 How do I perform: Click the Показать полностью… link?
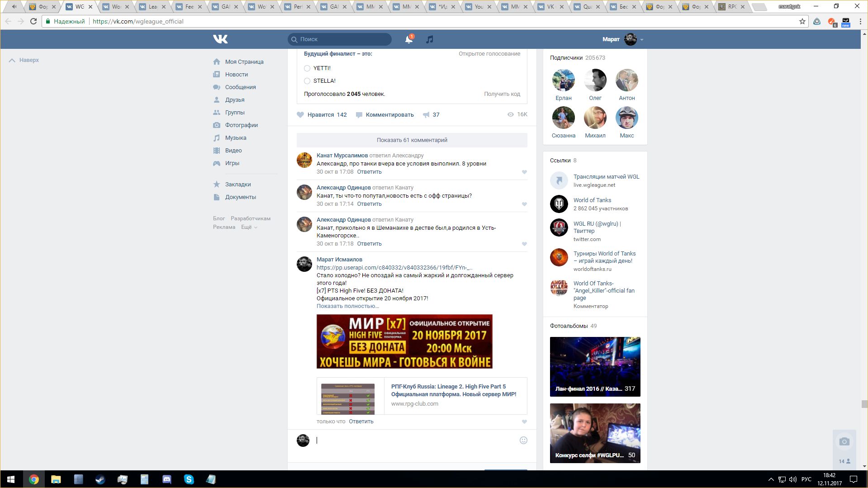pyautogui.click(x=347, y=306)
